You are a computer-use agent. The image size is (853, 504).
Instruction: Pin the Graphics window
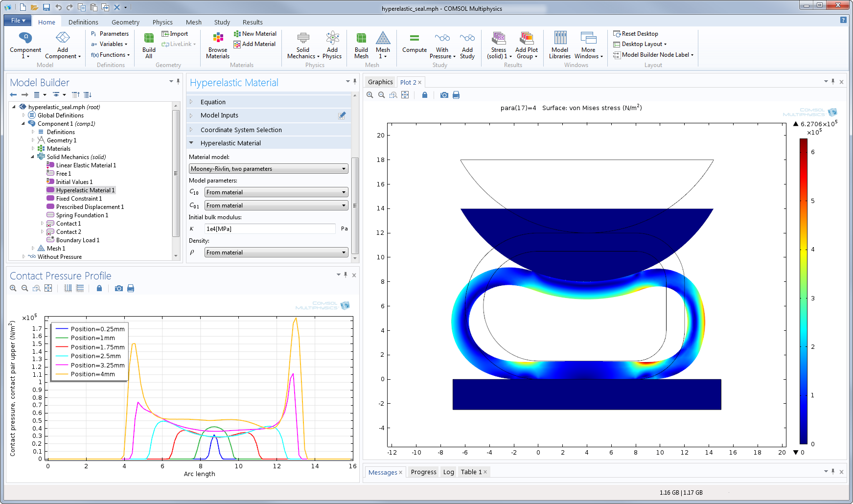(833, 81)
